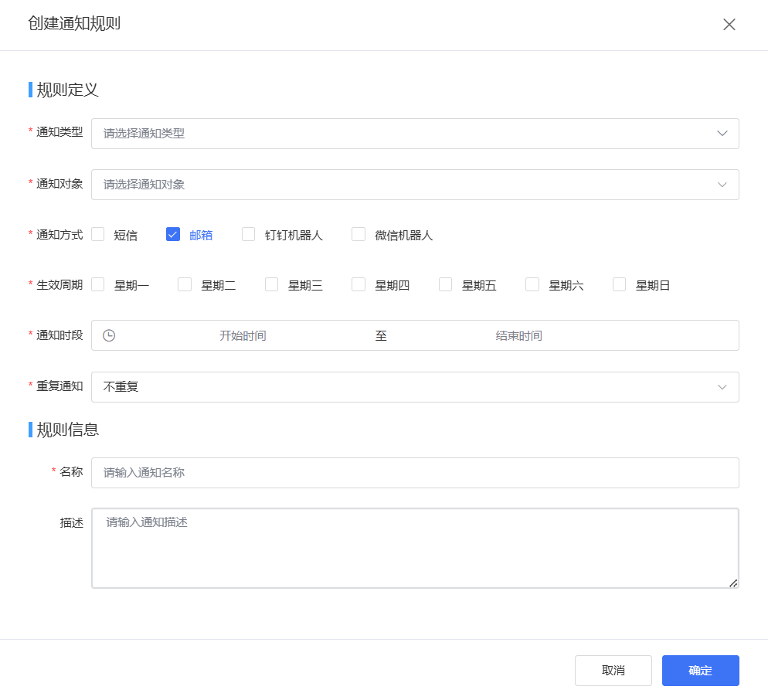Image resolution: width=768 pixels, height=700 pixels.
Task: Click the 至 separator in time range
Action: pos(381,336)
